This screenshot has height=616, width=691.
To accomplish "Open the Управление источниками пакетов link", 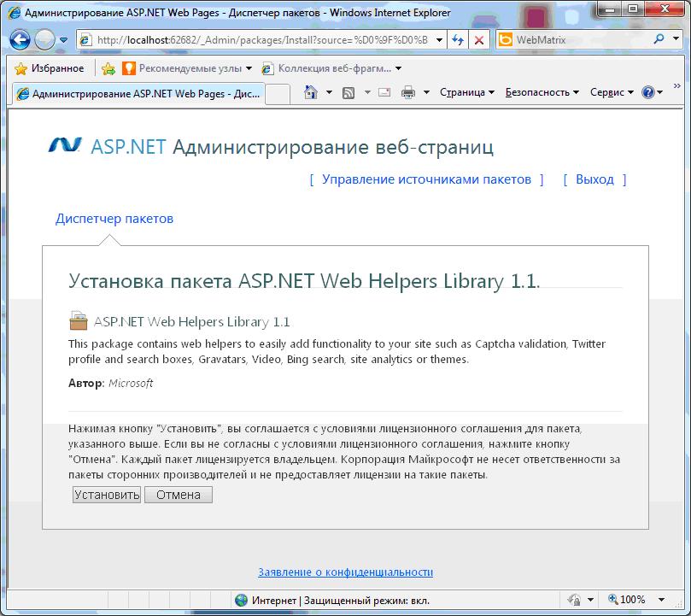I will [426, 179].
